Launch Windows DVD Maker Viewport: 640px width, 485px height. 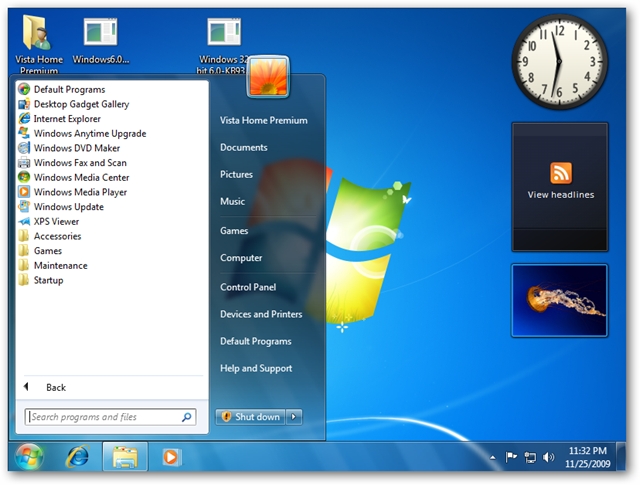click(69, 148)
